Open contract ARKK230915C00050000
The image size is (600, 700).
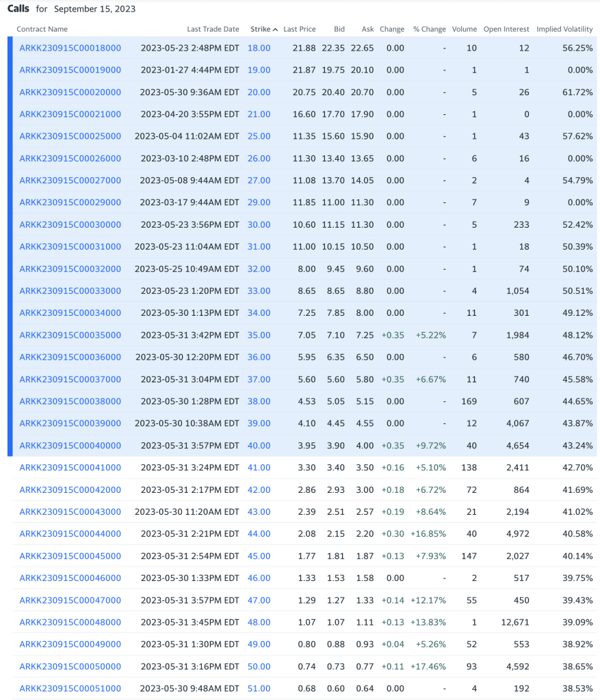click(70, 666)
